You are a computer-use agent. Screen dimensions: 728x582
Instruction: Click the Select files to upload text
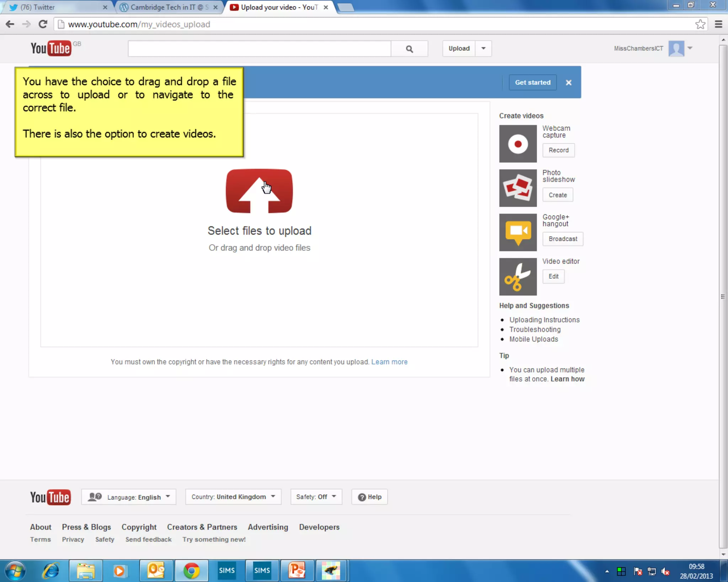[259, 231]
